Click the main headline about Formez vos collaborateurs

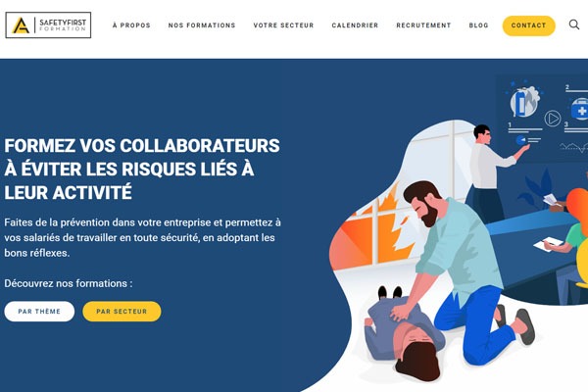point(142,170)
